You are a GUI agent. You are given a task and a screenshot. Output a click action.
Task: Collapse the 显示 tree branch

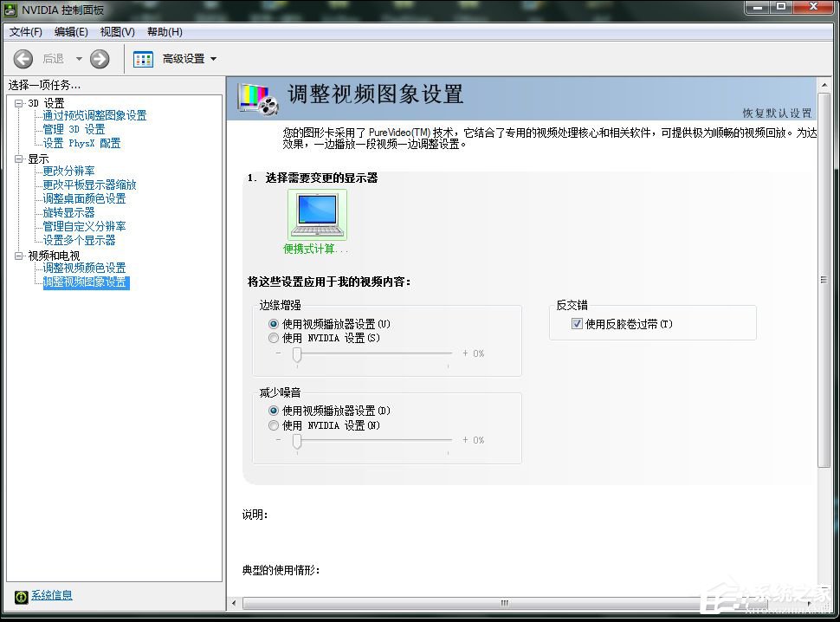pyautogui.click(x=20, y=159)
